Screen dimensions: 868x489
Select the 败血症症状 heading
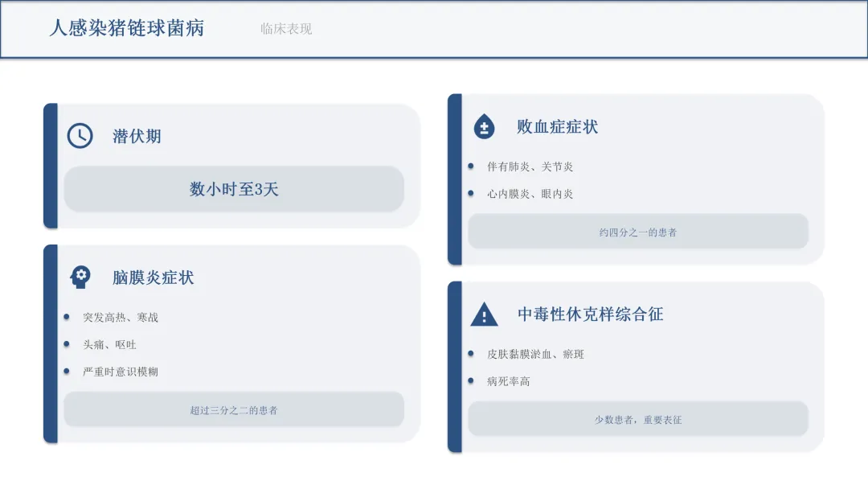coord(557,126)
